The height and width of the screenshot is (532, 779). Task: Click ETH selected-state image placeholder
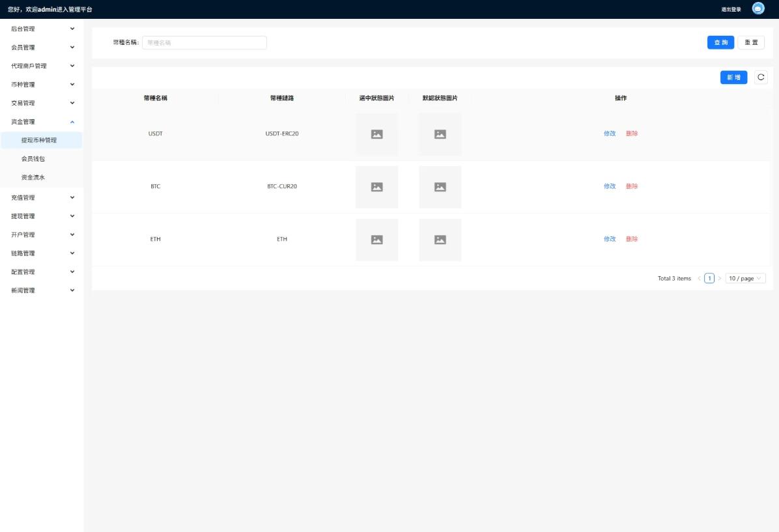(376, 240)
